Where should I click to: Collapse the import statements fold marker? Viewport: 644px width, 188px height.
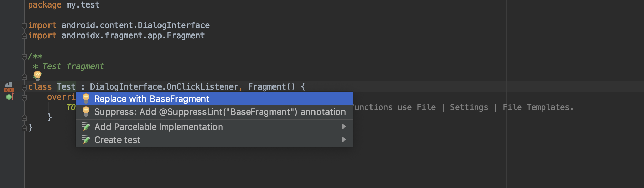click(24, 26)
